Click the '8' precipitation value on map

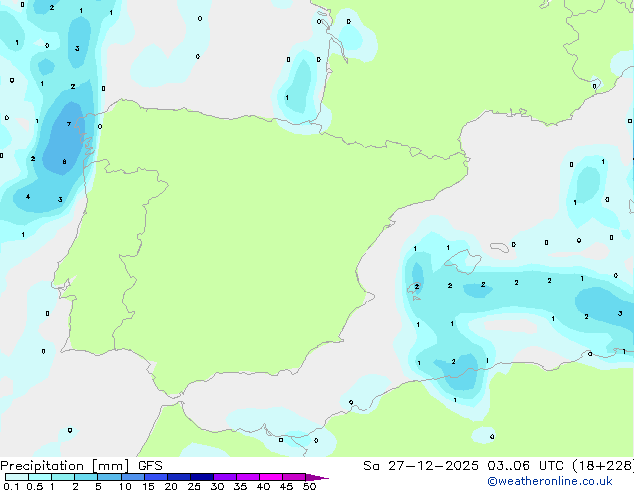(x=64, y=162)
